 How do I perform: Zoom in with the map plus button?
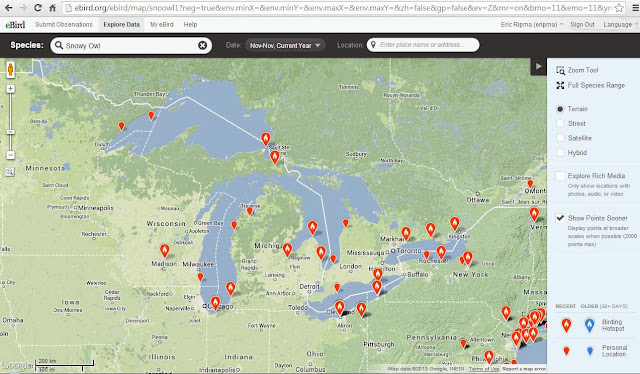click(x=11, y=89)
